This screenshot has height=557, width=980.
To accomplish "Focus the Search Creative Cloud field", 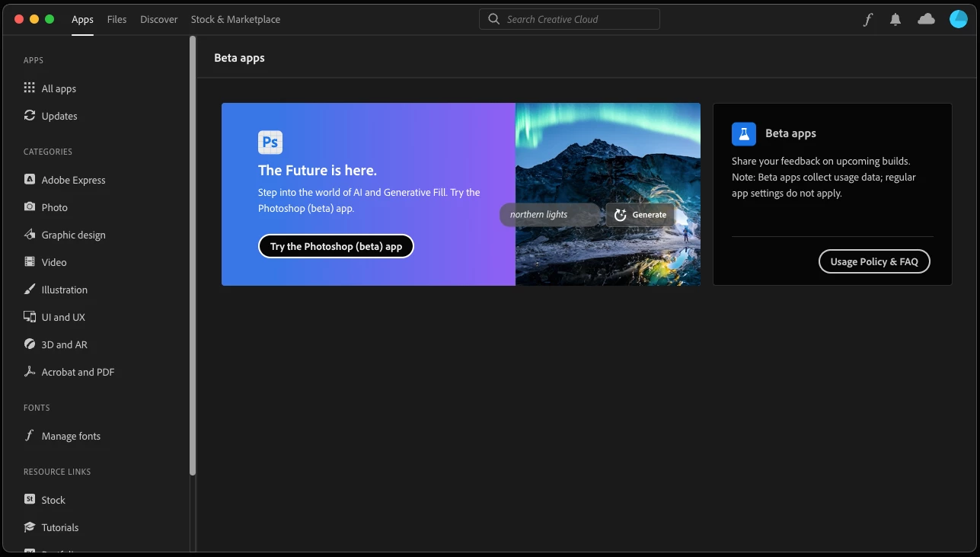I will point(570,19).
